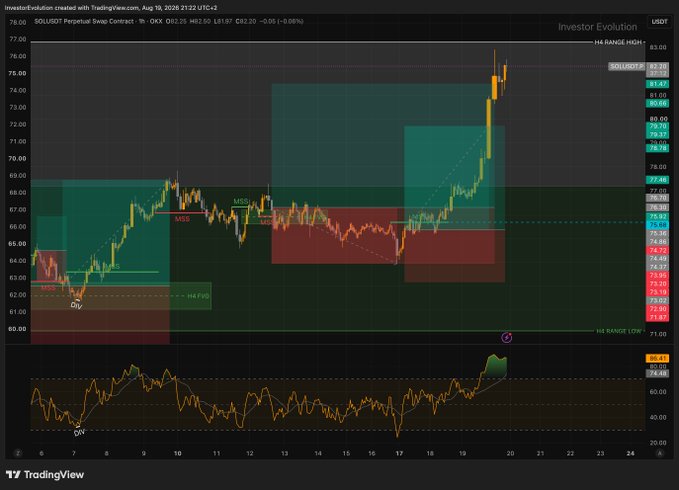Click the grey 76.30 price tag
This screenshot has width=679, height=490.
pyautogui.click(x=658, y=207)
